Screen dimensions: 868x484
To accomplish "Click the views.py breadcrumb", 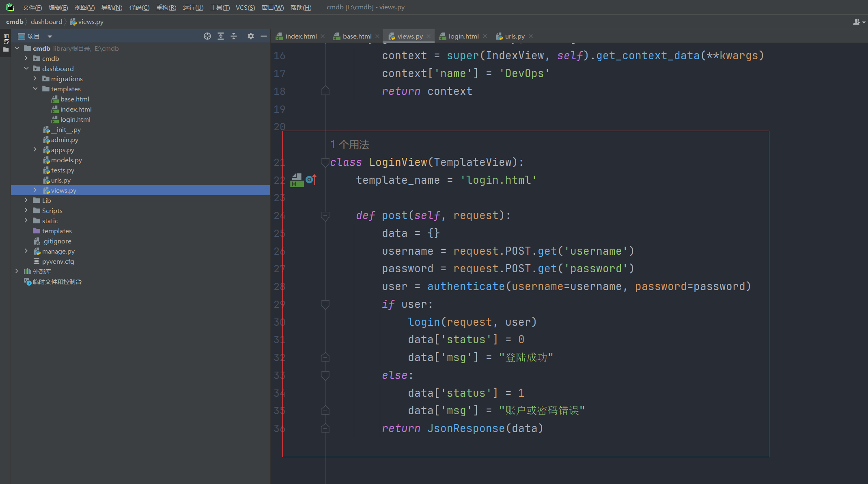I will click(x=87, y=22).
